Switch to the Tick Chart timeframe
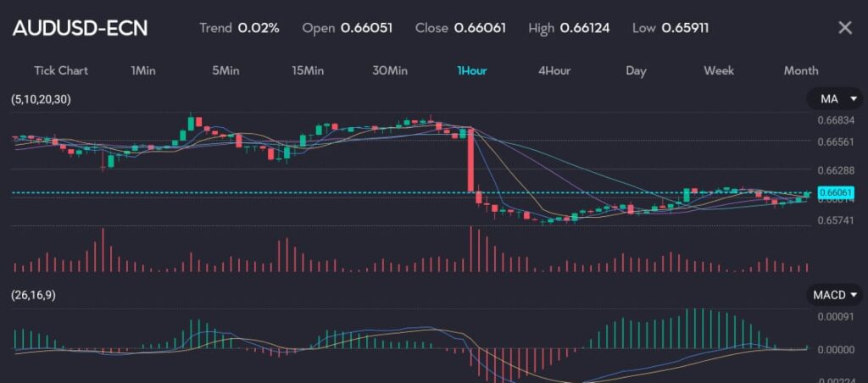Screen dimensions: 868x383 coord(61,70)
